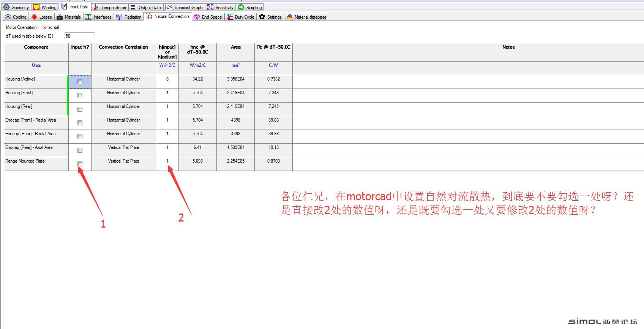Click the Interfaces icon
Image resolution: width=644 pixels, height=329 pixels.
click(88, 17)
